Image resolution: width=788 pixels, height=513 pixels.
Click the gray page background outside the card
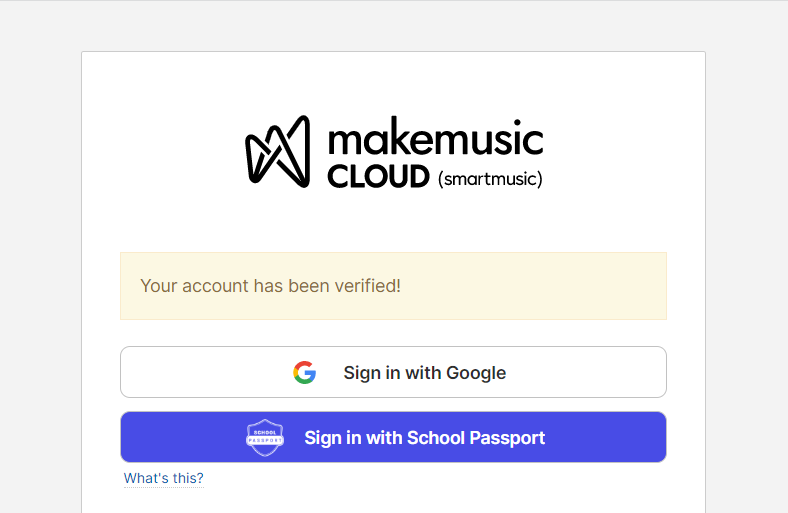[x=40, y=251]
